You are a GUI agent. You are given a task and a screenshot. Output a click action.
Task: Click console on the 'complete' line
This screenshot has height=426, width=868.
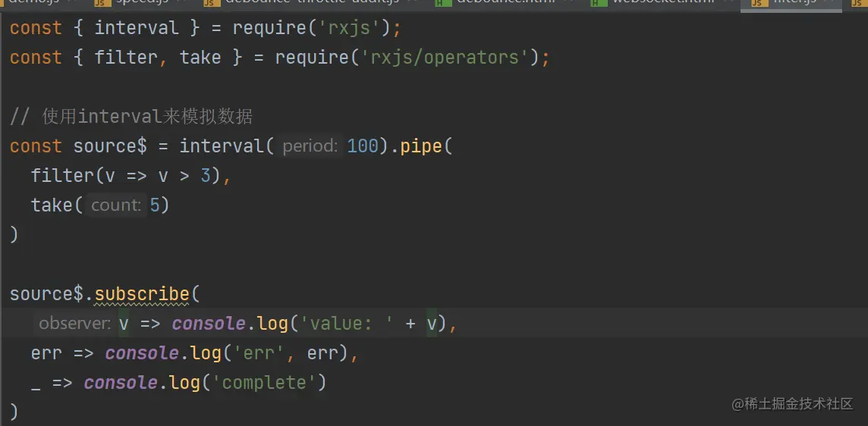point(121,382)
